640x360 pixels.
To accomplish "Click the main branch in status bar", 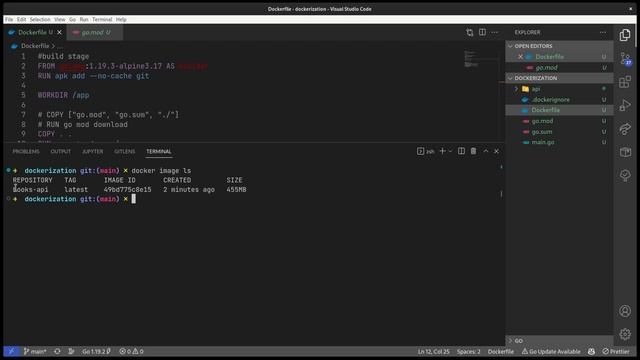I will coord(35,351).
